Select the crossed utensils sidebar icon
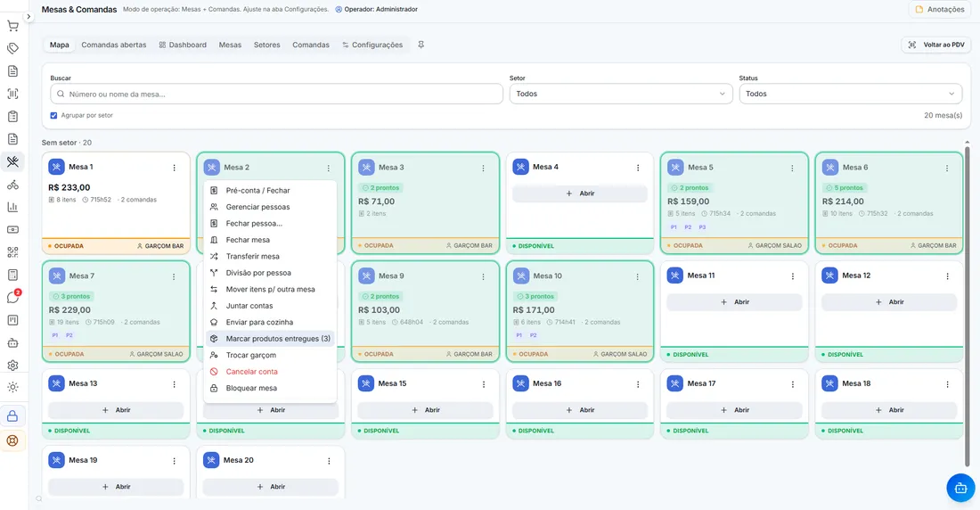The image size is (980, 510). click(x=12, y=162)
